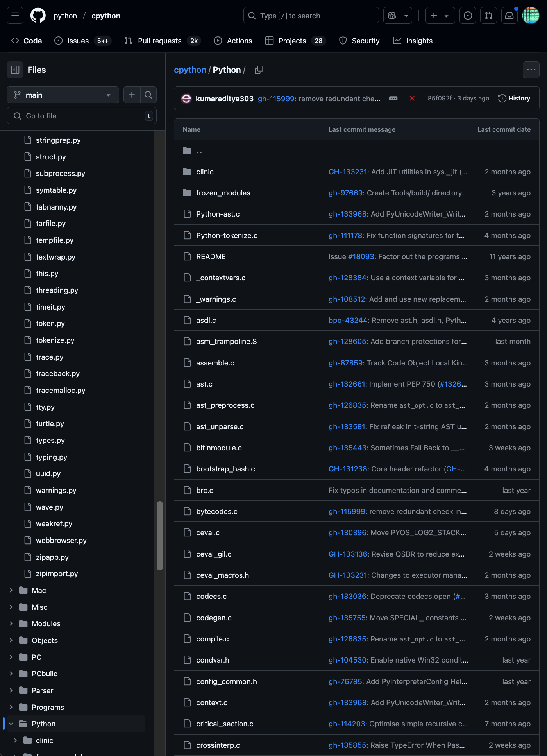Switch to the Pull requests tab
547x756 pixels.
163,41
